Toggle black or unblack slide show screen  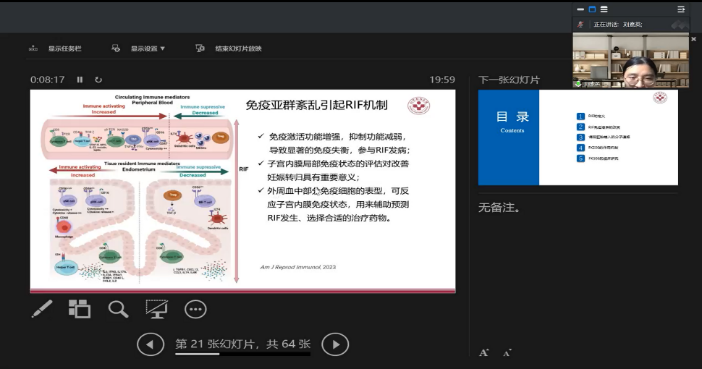(157, 309)
